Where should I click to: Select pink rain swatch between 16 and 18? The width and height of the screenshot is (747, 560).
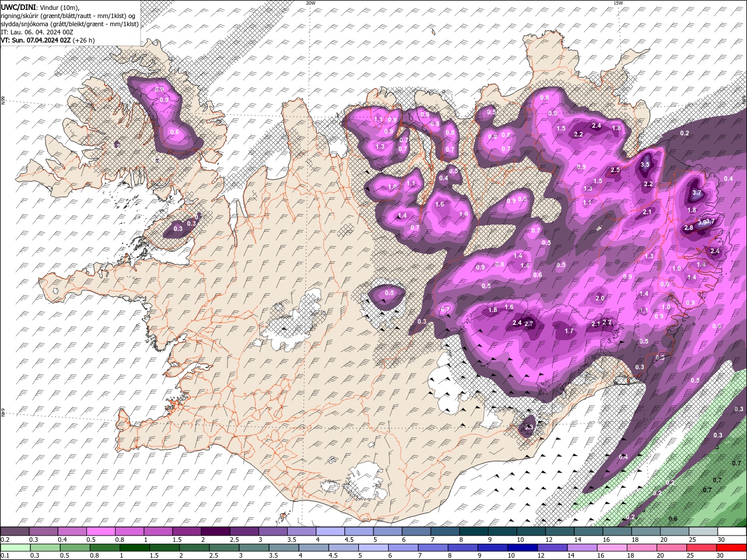[612, 547]
